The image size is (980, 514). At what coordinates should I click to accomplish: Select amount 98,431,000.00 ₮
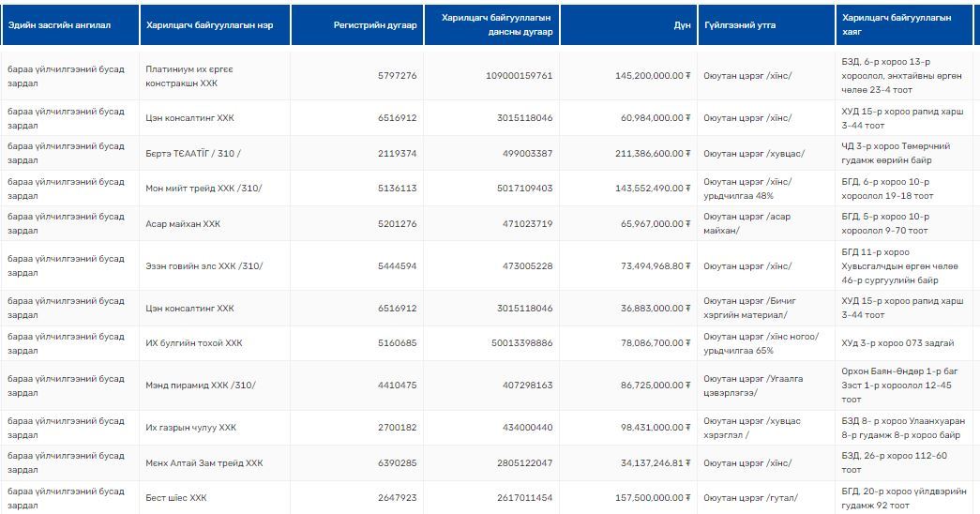pos(656,428)
